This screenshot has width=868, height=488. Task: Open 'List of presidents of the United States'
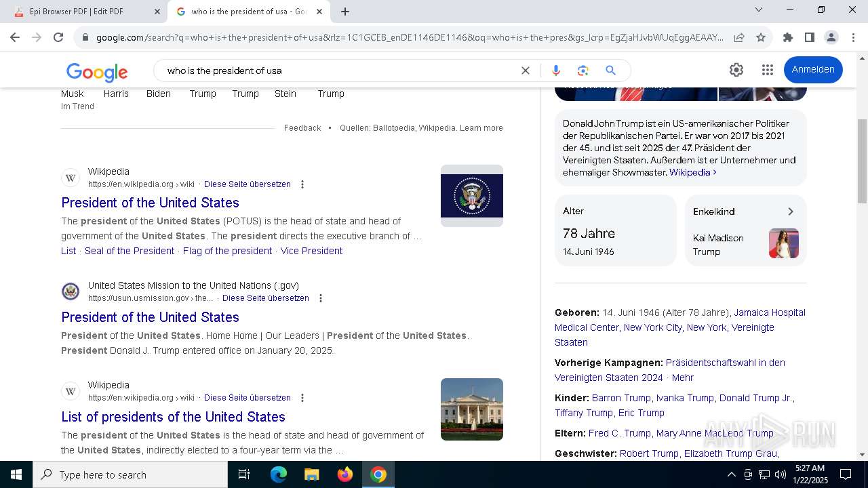coord(173,417)
